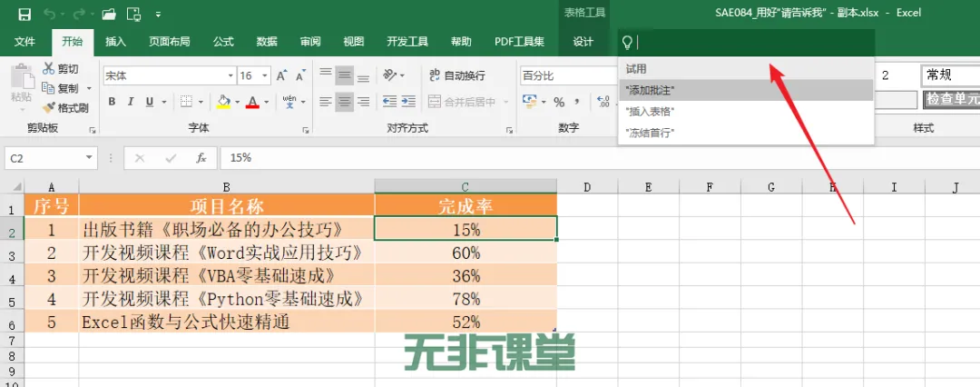Expand the 复制 copy options arrow

click(89, 89)
